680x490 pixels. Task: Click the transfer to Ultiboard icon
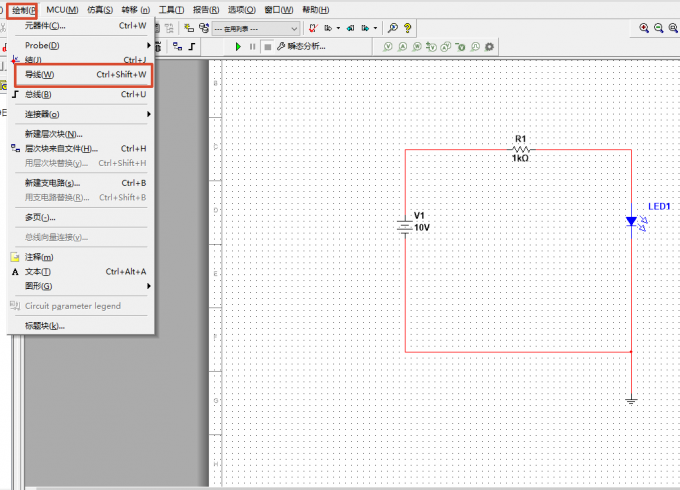(x=328, y=28)
